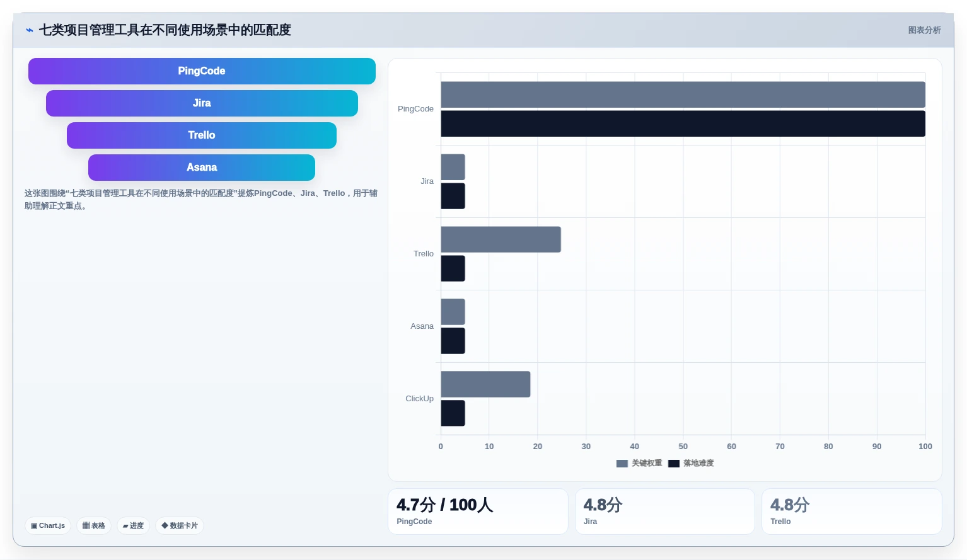
Task: Click ClickUp's gray 关键权重 bar
Action: tap(485, 384)
